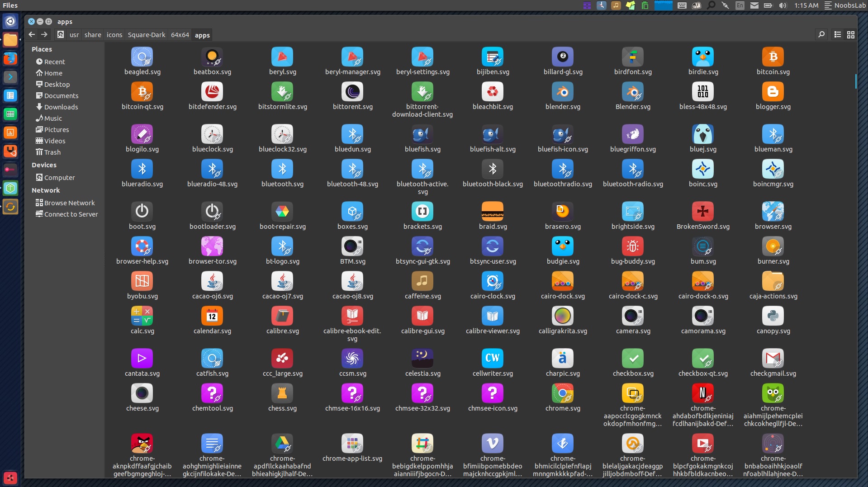This screenshot has width=868, height=487.
Task: Navigate to the usr path segment
Action: pyautogui.click(x=74, y=35)
